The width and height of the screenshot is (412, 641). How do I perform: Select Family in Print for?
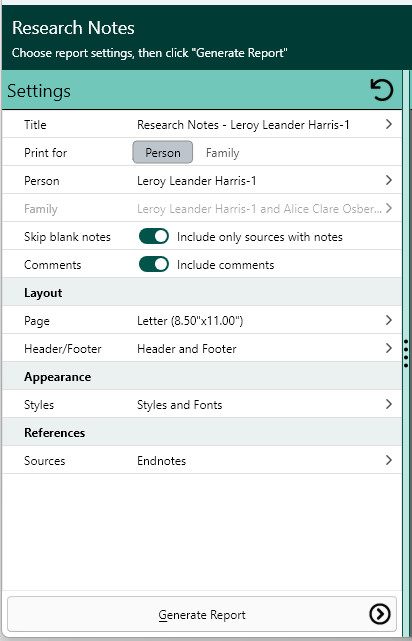tap(222, 153)
